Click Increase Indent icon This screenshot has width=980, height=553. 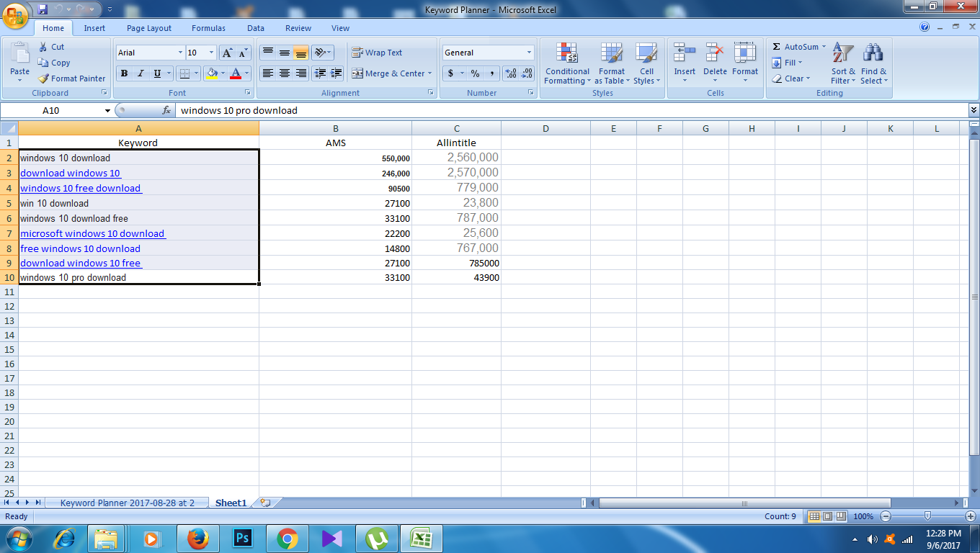(336, 73)
